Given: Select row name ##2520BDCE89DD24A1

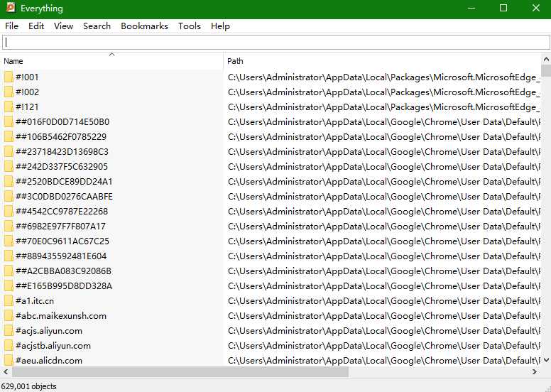Looking at the screenshot, I should (64, 181).
